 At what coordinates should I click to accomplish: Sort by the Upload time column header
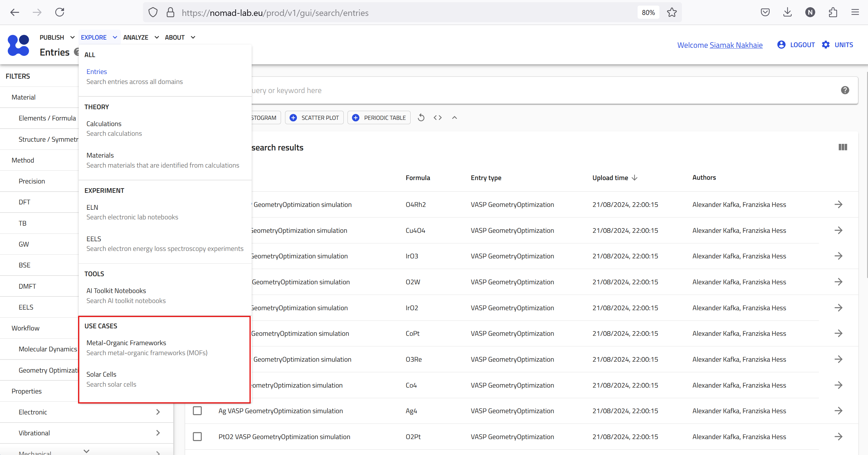pyautogui.click(x=614, y=178)
